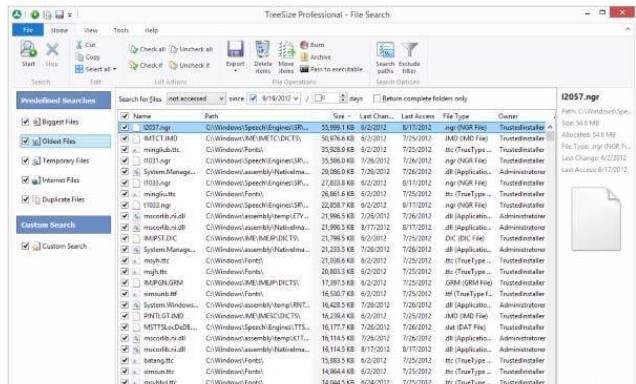Sort by the Last Access column header
This screenshot has height=384, width=636.
tap(418, 116)
